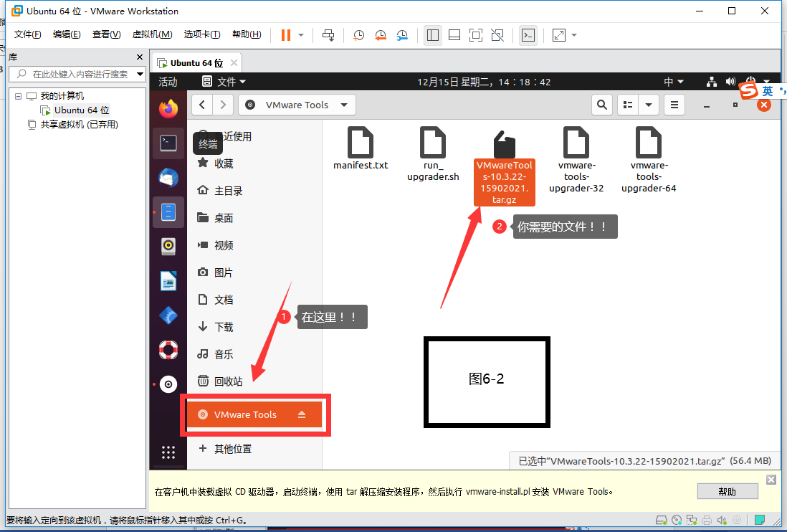Viewport: 787px width, 532px height.
Task: Close the library panel
Action: point(140,57)
